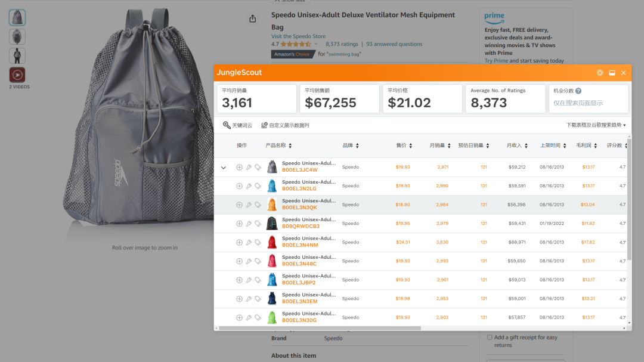644x362 pixels.
Task: Click pin icon for row B09QRWDCB3
Action: tap(249, 224)
